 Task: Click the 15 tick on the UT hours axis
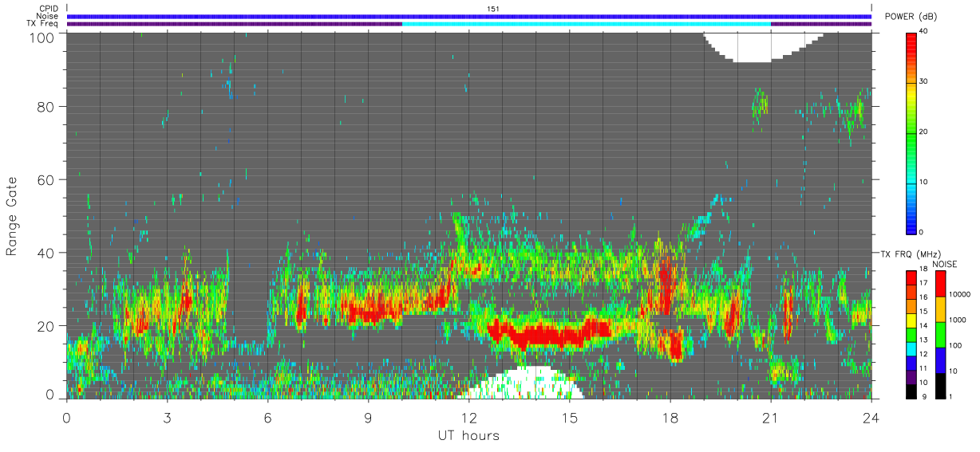(x=569, y=417)
